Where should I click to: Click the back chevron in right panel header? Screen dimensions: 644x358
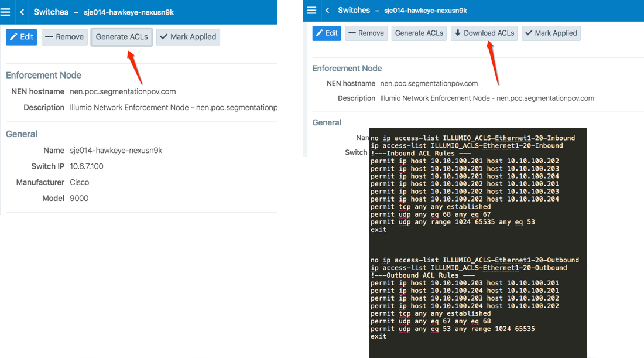coord(327,11)
